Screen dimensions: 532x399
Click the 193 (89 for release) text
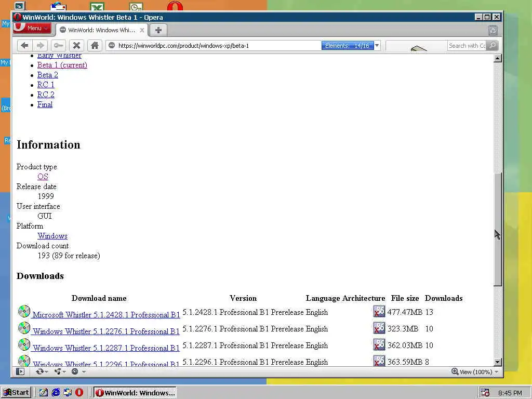[69, 256]
